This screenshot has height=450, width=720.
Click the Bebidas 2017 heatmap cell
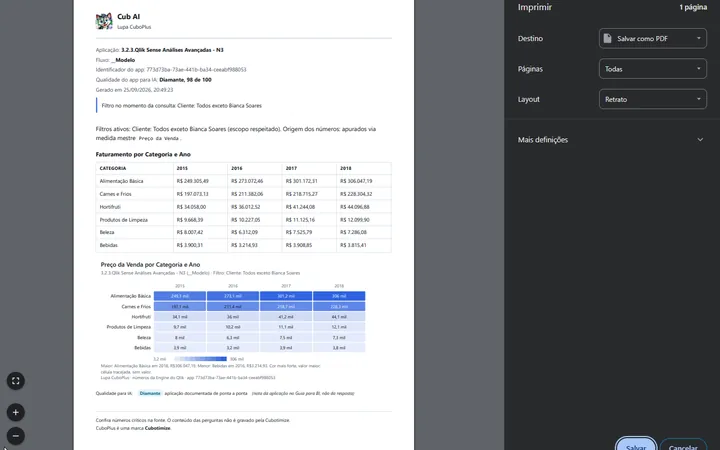tap(286, 348)
